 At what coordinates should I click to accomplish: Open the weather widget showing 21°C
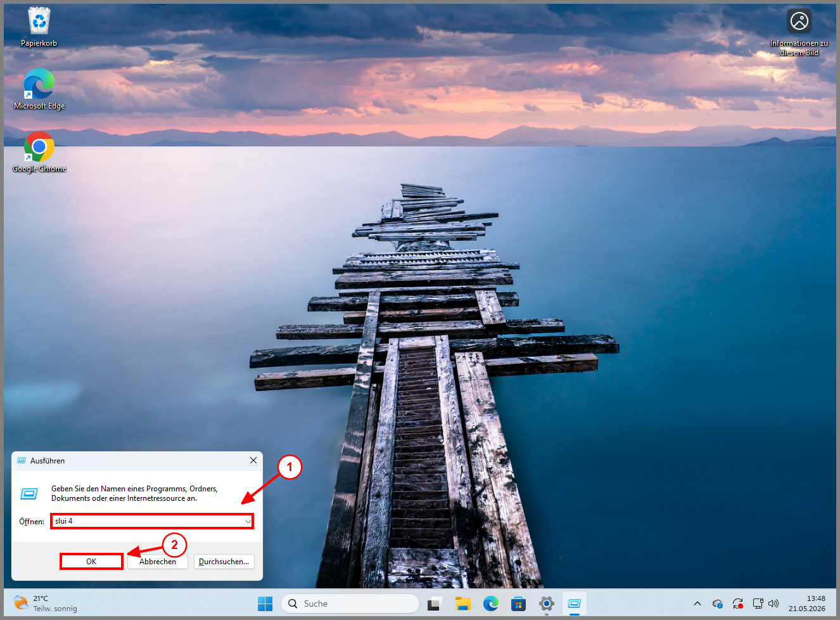[46, 604]
